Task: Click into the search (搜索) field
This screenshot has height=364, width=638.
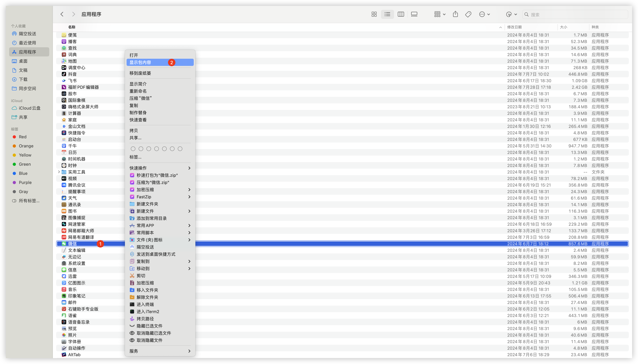Action: point(575,15)
